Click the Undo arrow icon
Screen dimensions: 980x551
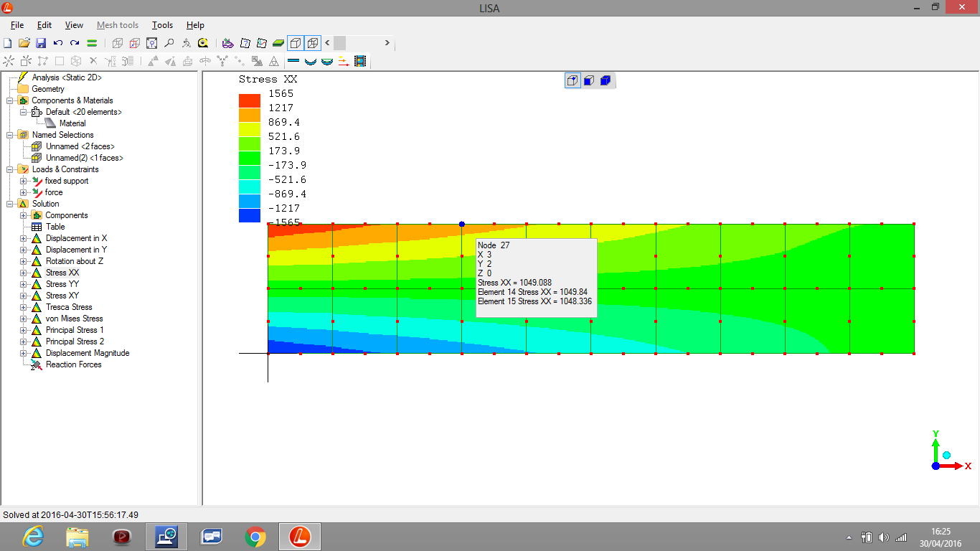pyautogui.click(x=58, y=43)
